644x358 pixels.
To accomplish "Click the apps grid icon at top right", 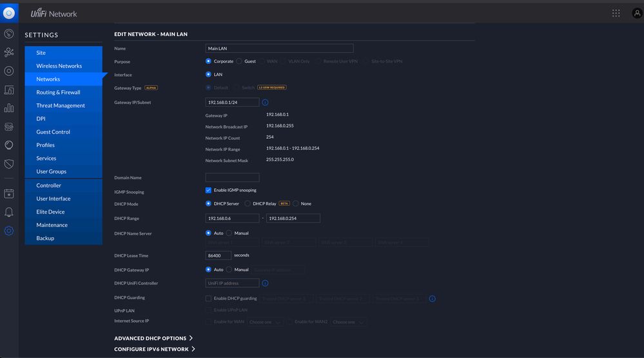I will [616, 13].
